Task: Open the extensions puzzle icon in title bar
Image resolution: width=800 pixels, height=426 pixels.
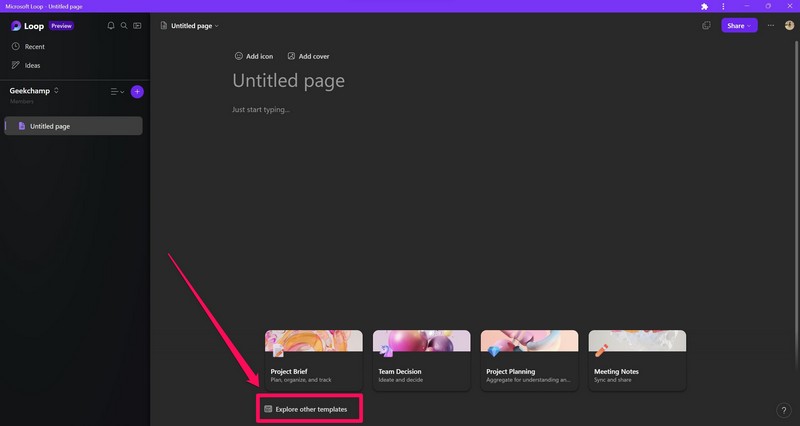Action: [x=705, y=6]
